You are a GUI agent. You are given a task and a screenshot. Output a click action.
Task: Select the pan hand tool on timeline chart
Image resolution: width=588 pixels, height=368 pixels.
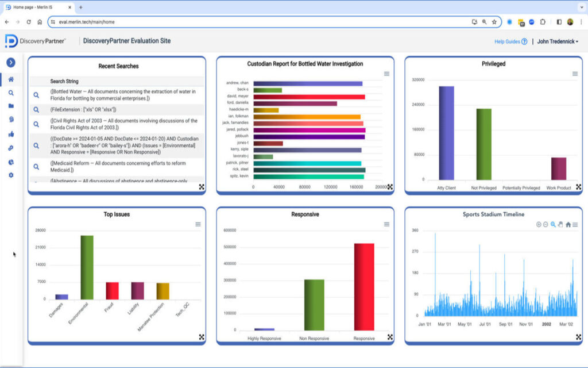(x=560, y=224)
